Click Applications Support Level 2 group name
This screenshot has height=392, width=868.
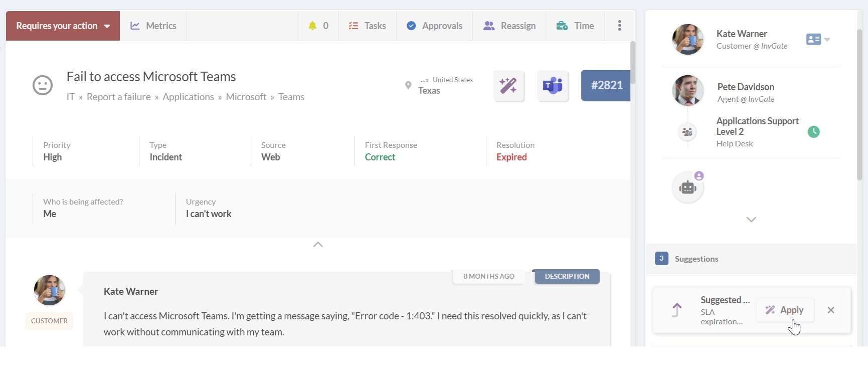(758, 126)
